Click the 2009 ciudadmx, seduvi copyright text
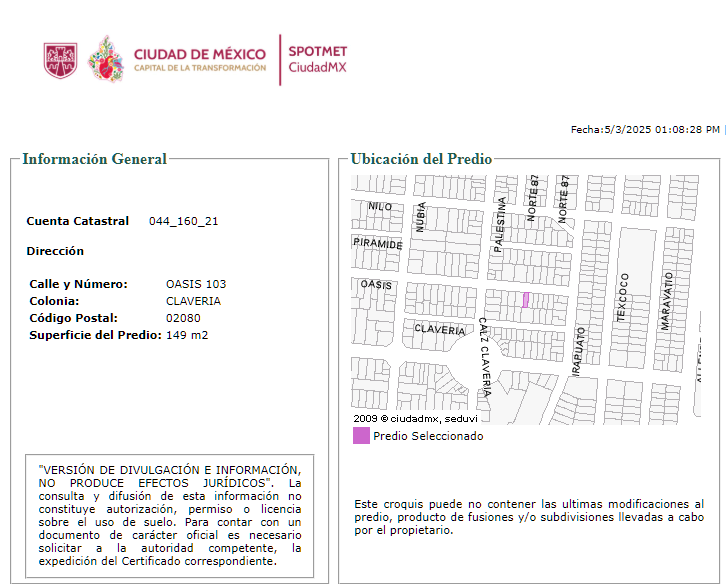The image size is (726, 584). point(415,419)
